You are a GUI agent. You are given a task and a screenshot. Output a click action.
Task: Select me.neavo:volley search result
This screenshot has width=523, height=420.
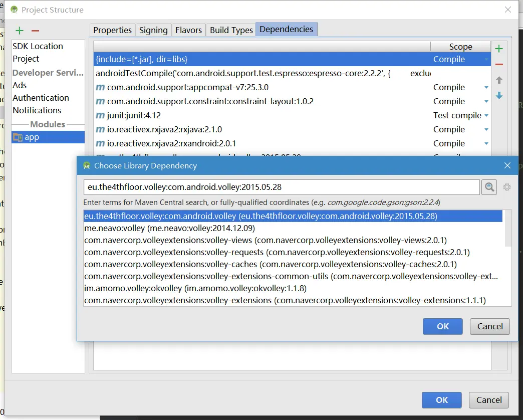293,228
